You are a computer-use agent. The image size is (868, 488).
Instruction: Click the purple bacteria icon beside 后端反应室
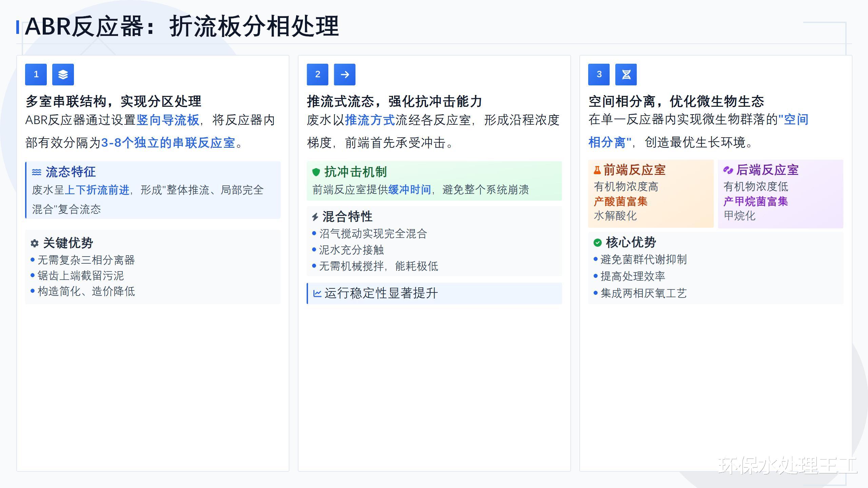coord(728,170)
